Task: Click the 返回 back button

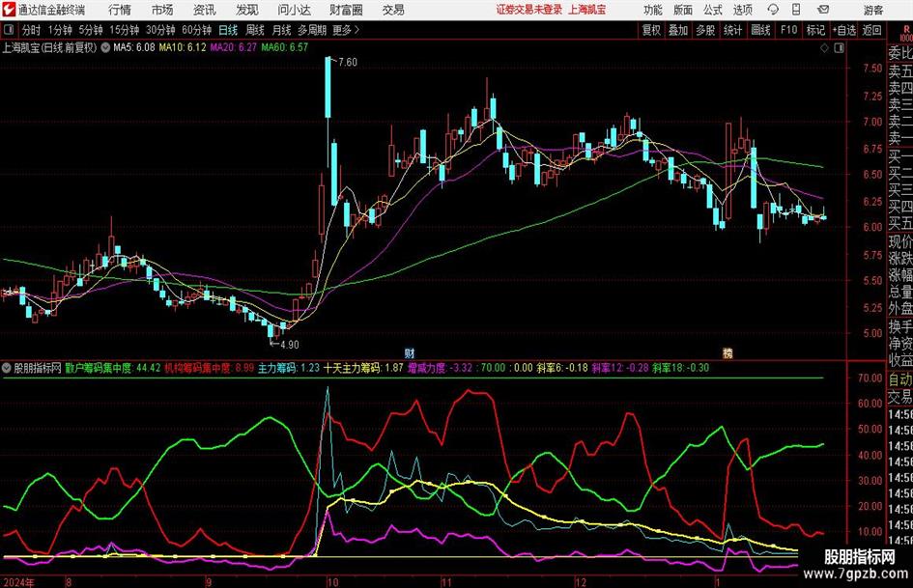Action: pyautogui.click(x=871, y=30)
